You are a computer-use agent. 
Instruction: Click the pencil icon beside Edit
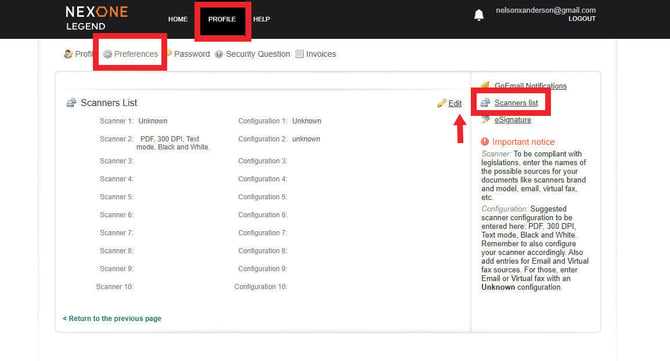coord(441,103)
